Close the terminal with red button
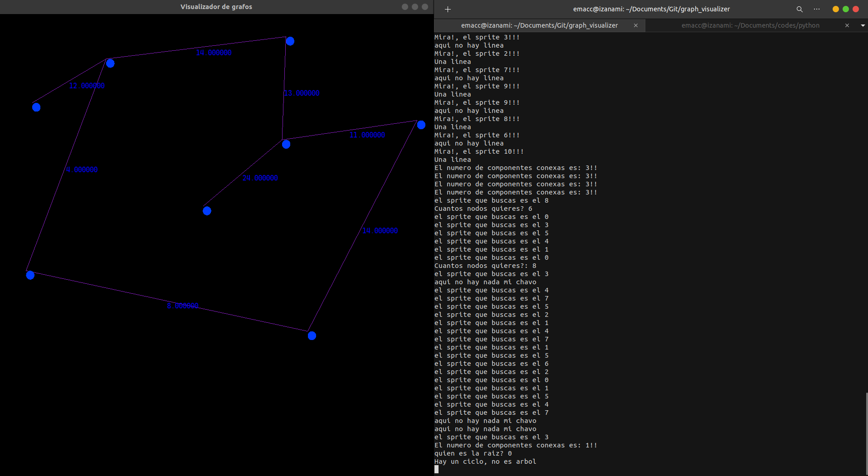868x476 pixels. pyautogui.click(x=856, y=9)
